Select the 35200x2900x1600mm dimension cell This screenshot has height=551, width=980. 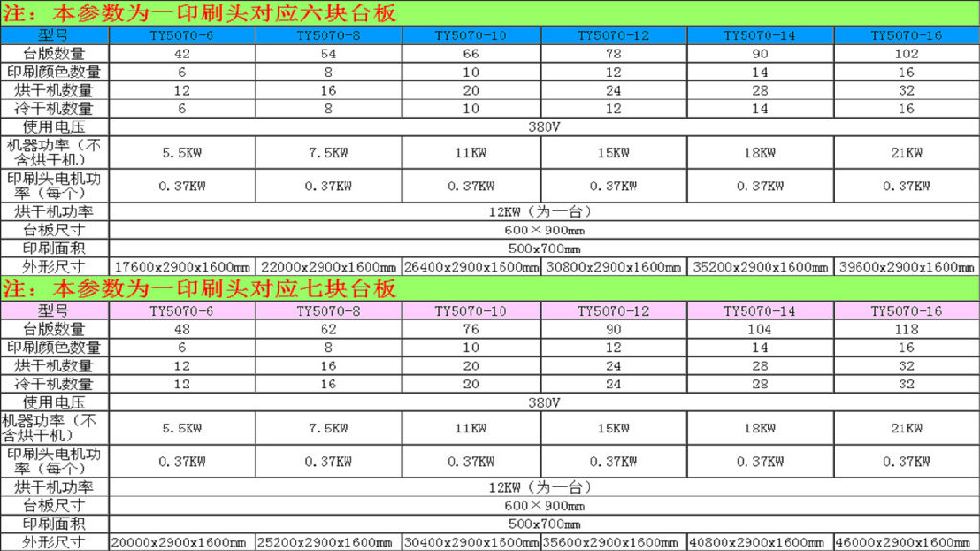760,267
